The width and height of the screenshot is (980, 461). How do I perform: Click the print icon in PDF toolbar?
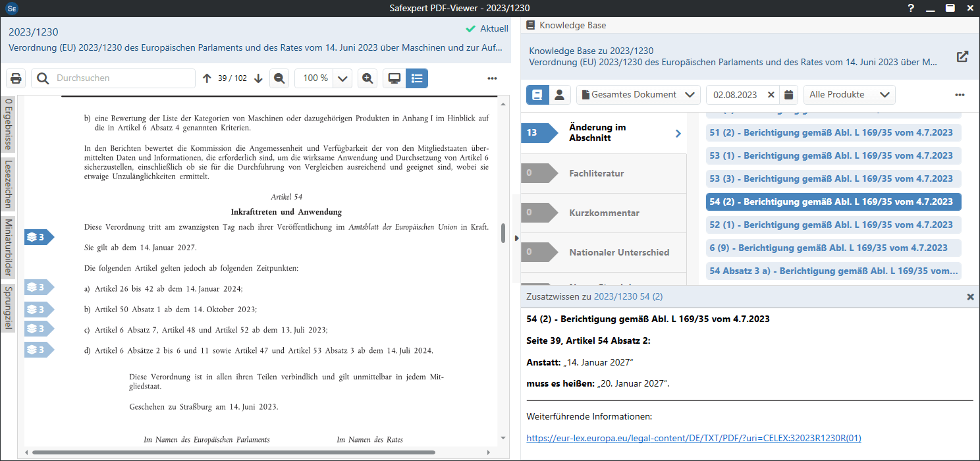click(16, 78)
